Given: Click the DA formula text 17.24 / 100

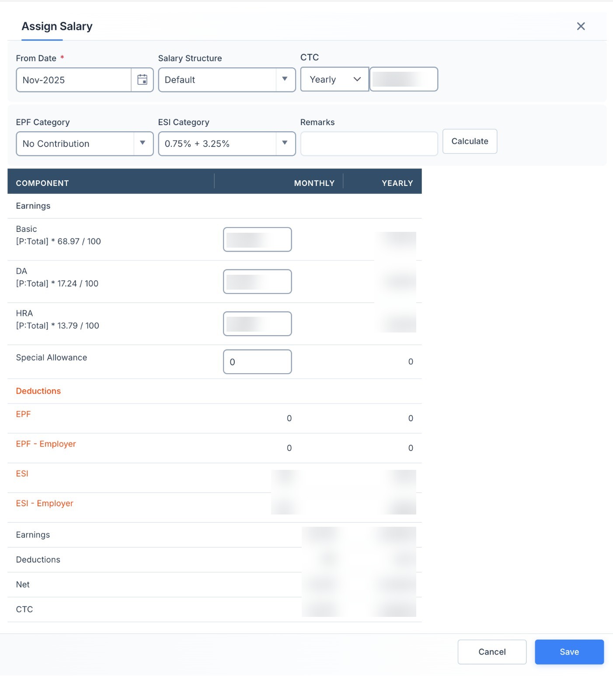Looking at the screenshot, I should pos(57,283).
